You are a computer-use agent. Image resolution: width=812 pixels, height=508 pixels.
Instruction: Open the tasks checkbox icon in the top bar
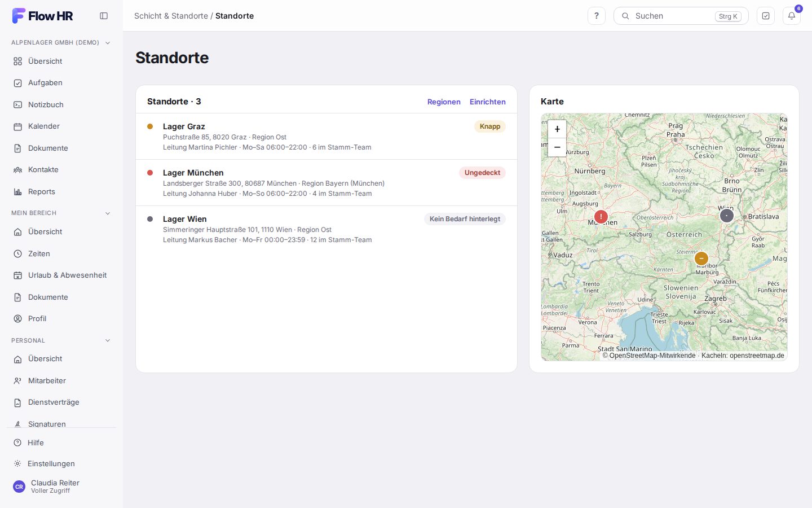point(766,16)
